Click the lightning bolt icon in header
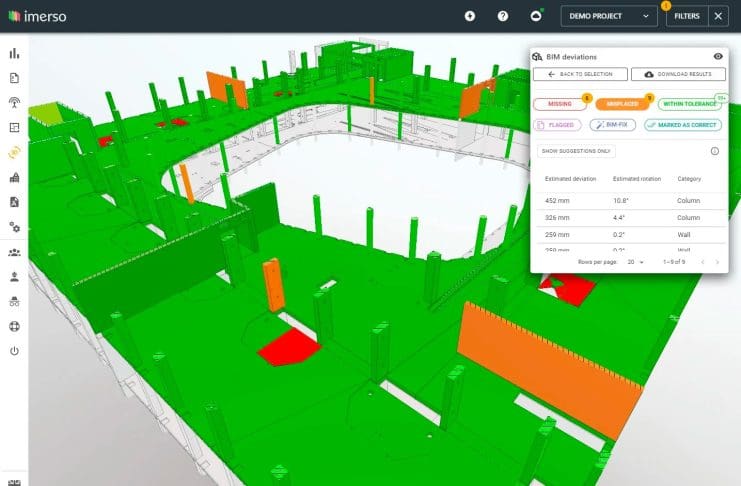This screenshot has height=486, width=741. coord(470,16)
